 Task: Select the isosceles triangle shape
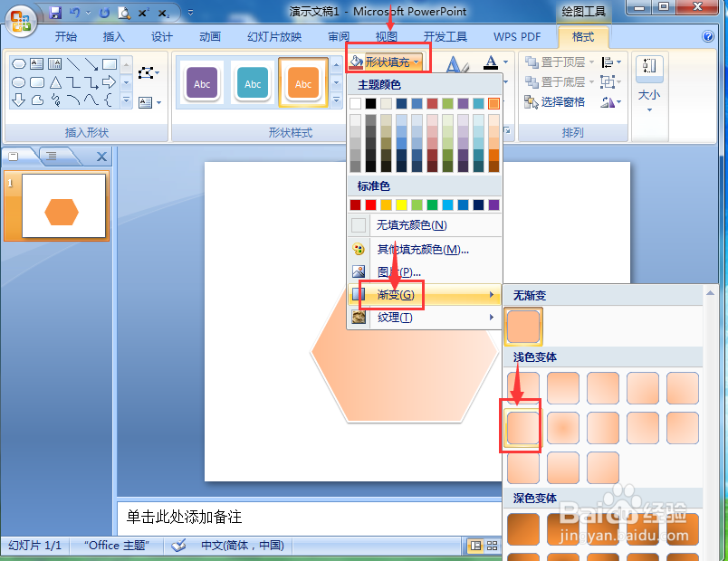(x=55, y=82)
